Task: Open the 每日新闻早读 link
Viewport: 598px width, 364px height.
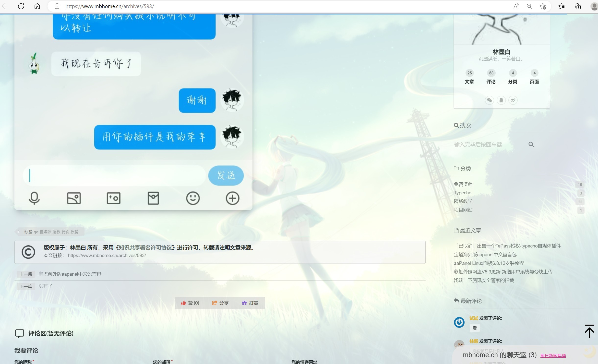Action: (553, 356)
